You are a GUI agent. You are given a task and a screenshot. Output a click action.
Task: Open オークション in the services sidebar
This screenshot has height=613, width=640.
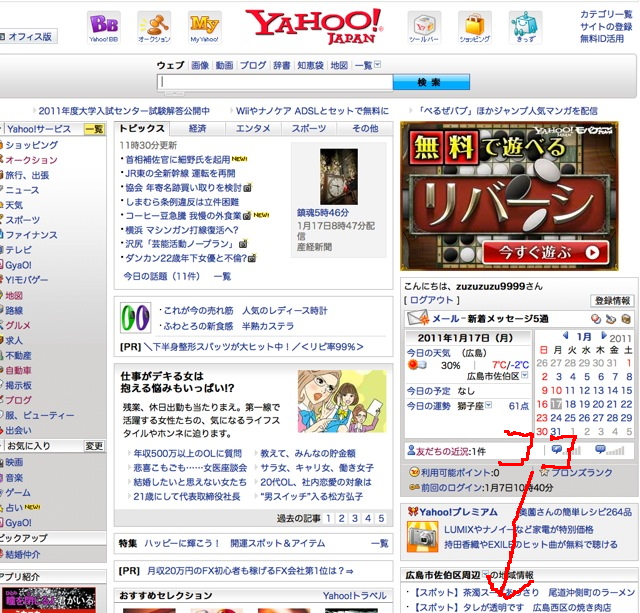pyautogui.click(x=31, y=160)
